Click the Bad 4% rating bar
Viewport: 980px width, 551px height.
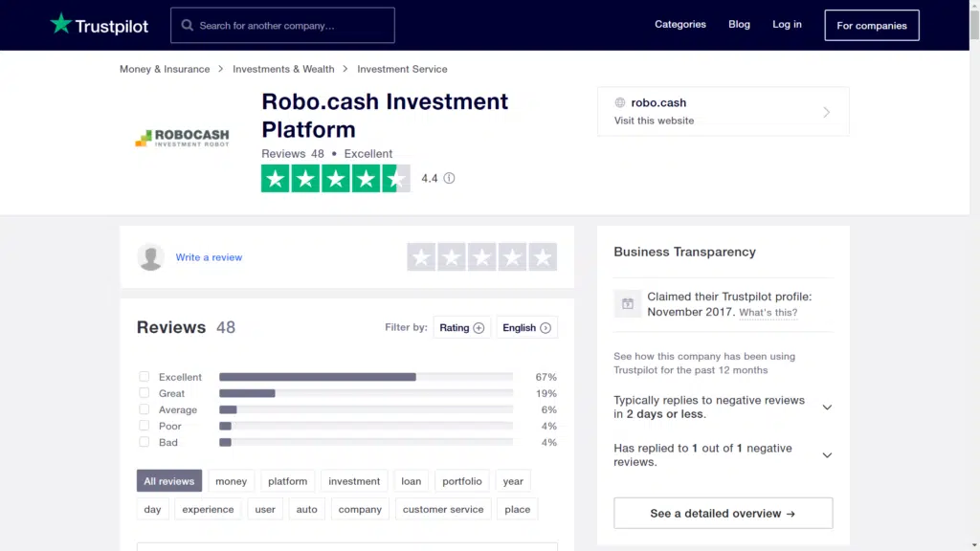[x=367, y=442]
